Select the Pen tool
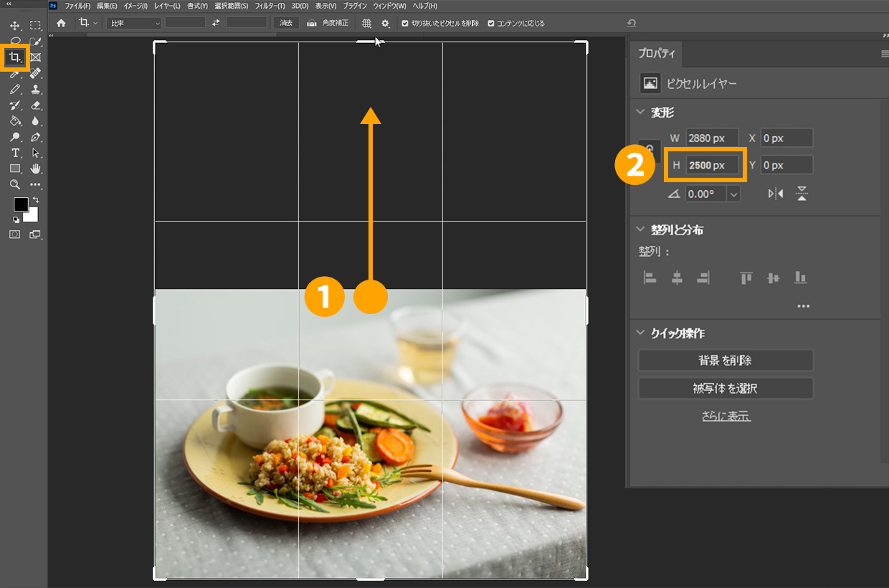Image resolution: width=889 pixels, height=588 pixels. [x=35, y=137]
